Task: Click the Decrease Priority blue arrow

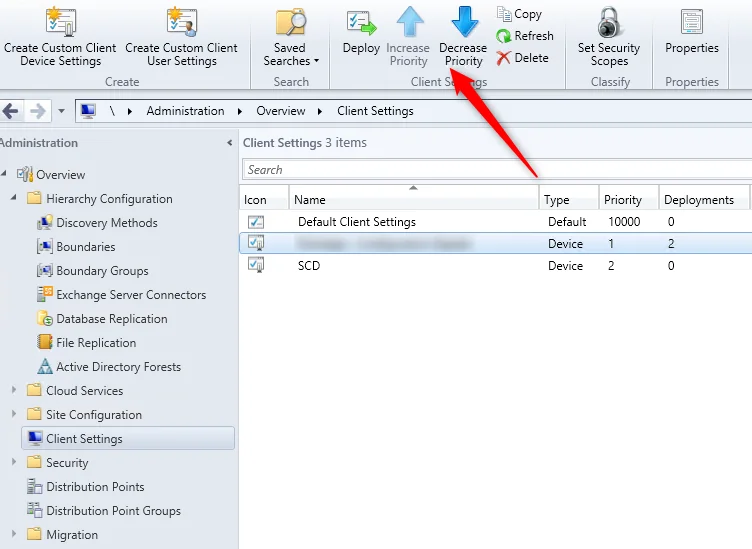Action: 464,21
